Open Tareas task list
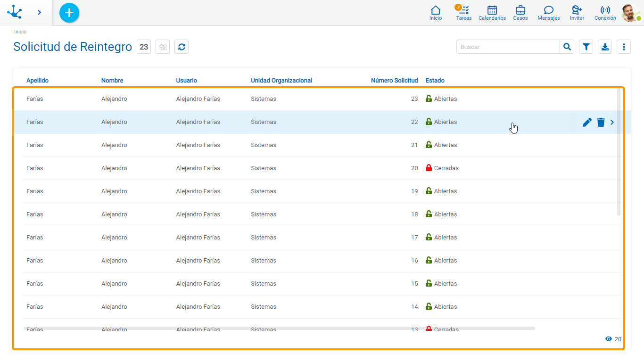This screenshot has height=362, width=644. (x=464, y=13)
